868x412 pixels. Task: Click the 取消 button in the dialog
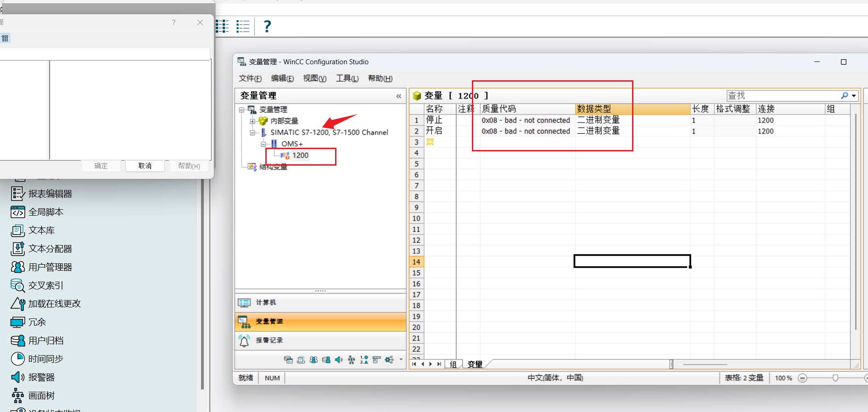[x=145, y=166]
